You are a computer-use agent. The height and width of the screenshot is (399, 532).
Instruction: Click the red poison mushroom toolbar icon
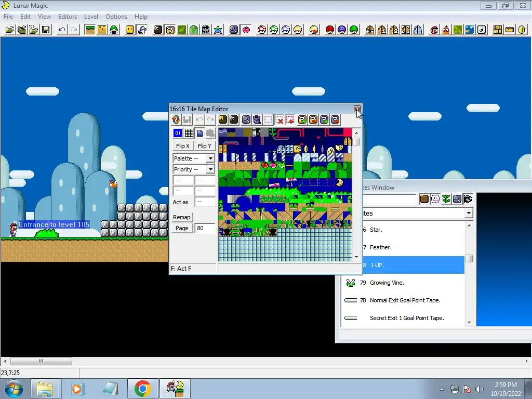point(330,30)
